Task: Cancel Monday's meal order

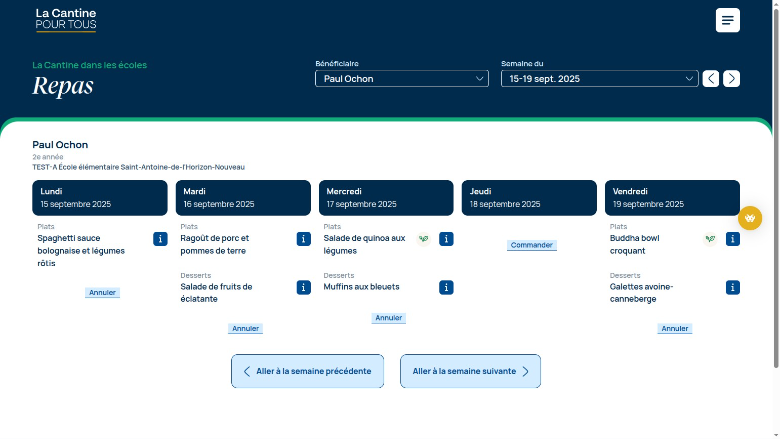Action: click(102, 293)
